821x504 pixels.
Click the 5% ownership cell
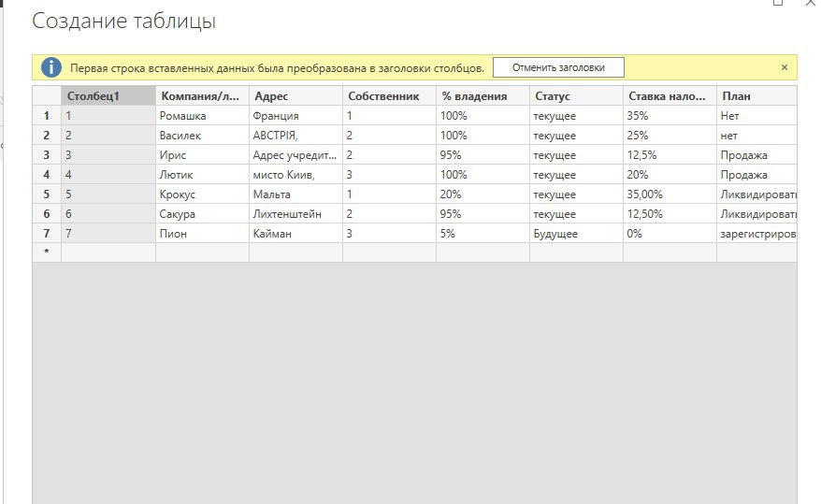(483, 234)
